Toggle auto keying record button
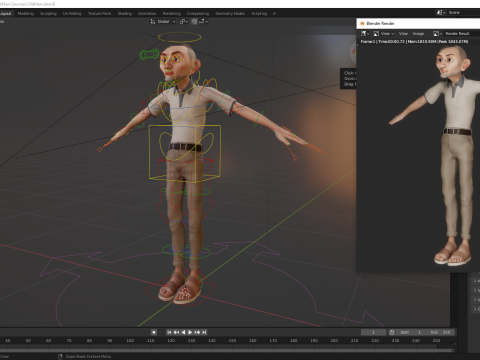480x360 pixels. click(154, 332)
